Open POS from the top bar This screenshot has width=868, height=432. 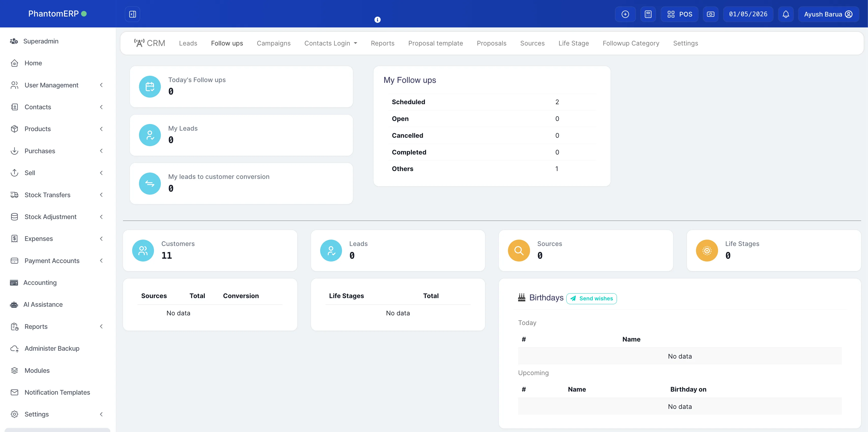pos(679,14)
